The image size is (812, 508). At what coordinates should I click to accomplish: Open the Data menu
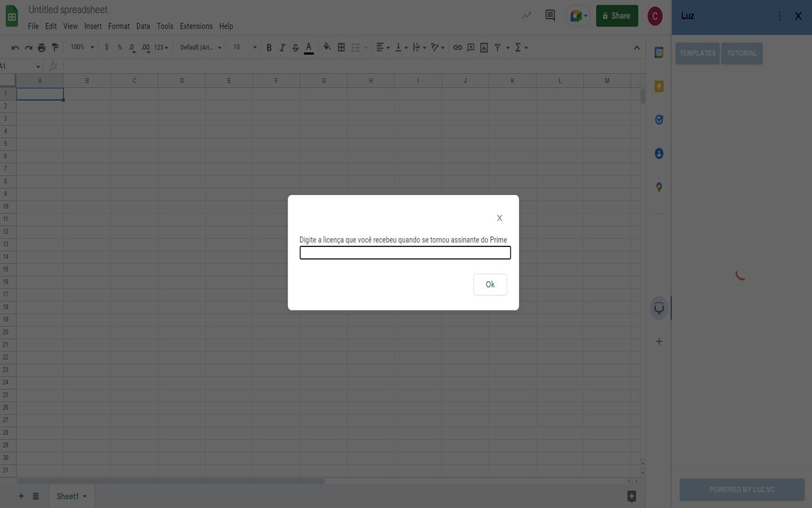[x=143, y=26]
